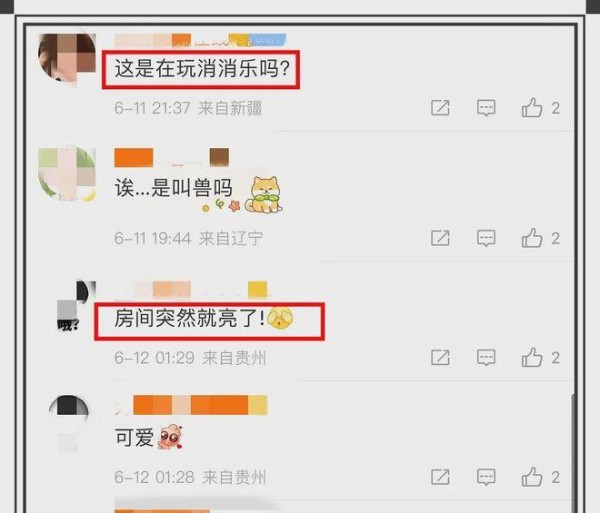600x513 pixels.
Task: Open avatar of the 可爱 commenter
Action: point(69,423)
